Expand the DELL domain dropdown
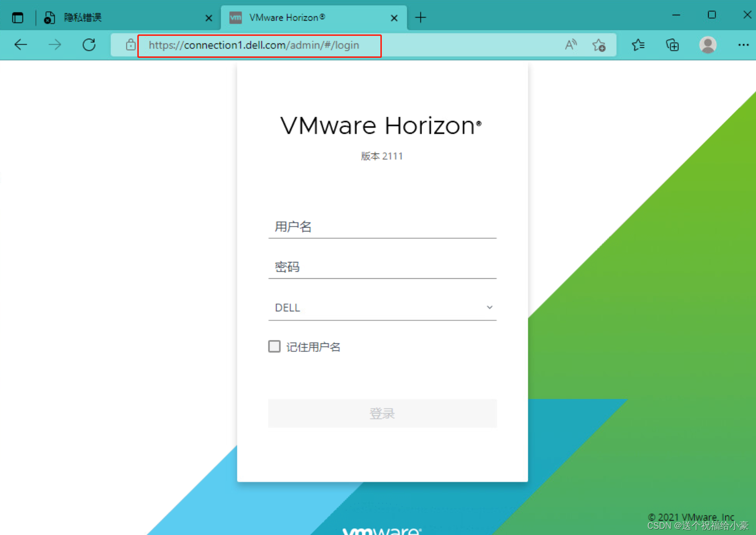The image size is (756, 535). point(382,307)
